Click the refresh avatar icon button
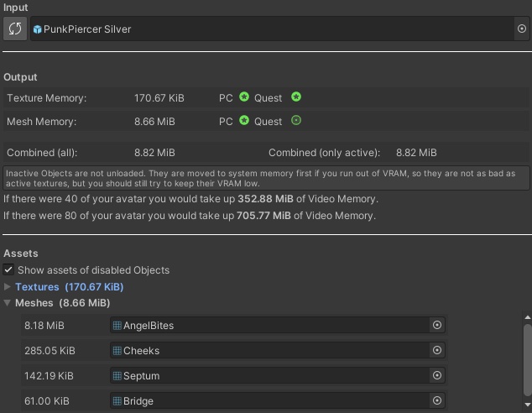 (x=14, y=29)
